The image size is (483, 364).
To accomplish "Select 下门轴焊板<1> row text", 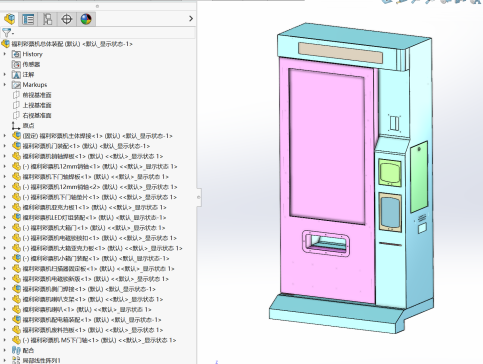I will [96, 177].
